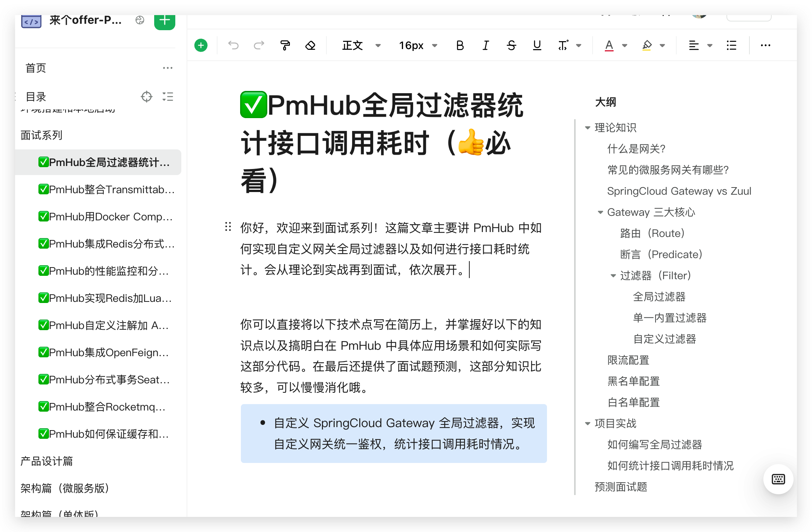This screenshot has height=532, width=812.
Task: Go to 首页 in sidebar
Action: (x=36, y=68)
